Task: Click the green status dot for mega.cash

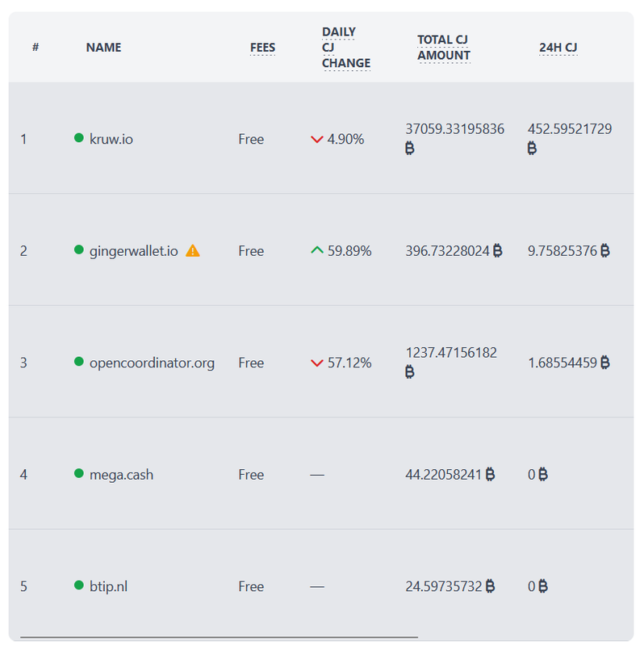Action: tap(78, 473)
